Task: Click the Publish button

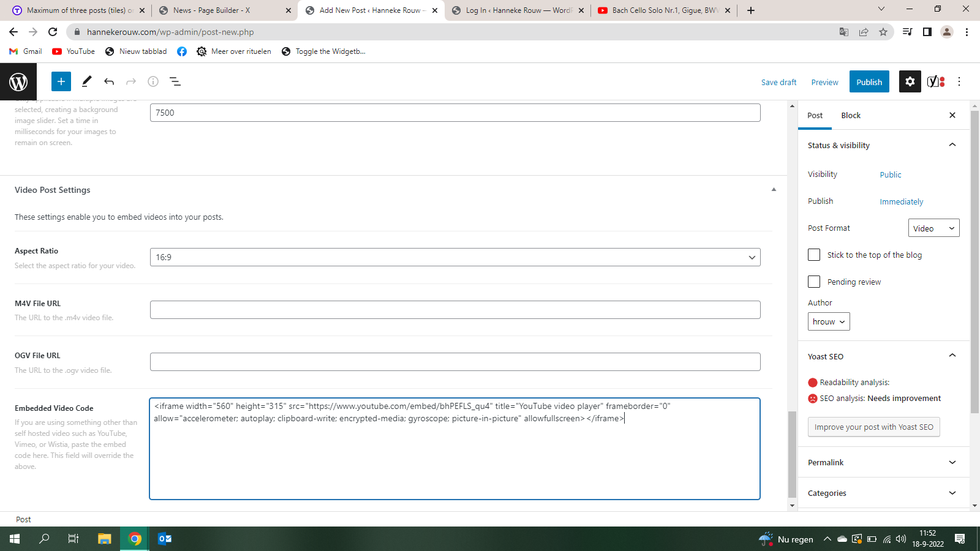Action: [x=869, y=82]
